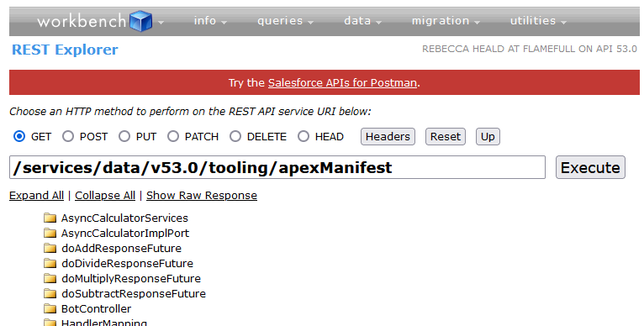The image size is (644, 326).
Task: Select the HEAD HTTP method
Action: tap(304, 136)
